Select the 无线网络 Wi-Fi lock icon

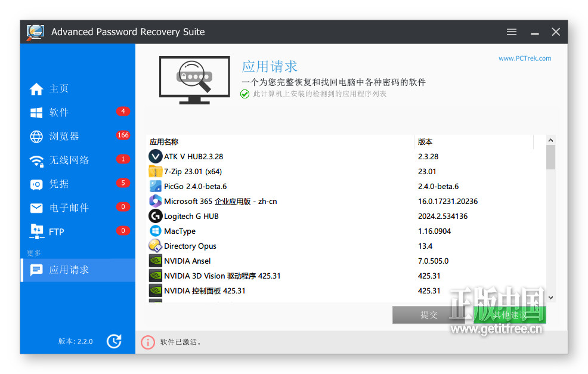point(36,160)
